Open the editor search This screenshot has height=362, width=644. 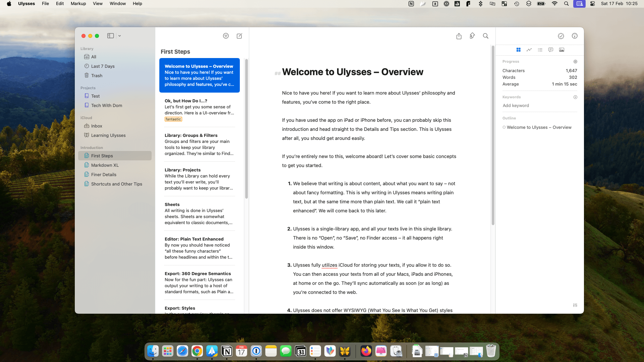coord(486,36)
